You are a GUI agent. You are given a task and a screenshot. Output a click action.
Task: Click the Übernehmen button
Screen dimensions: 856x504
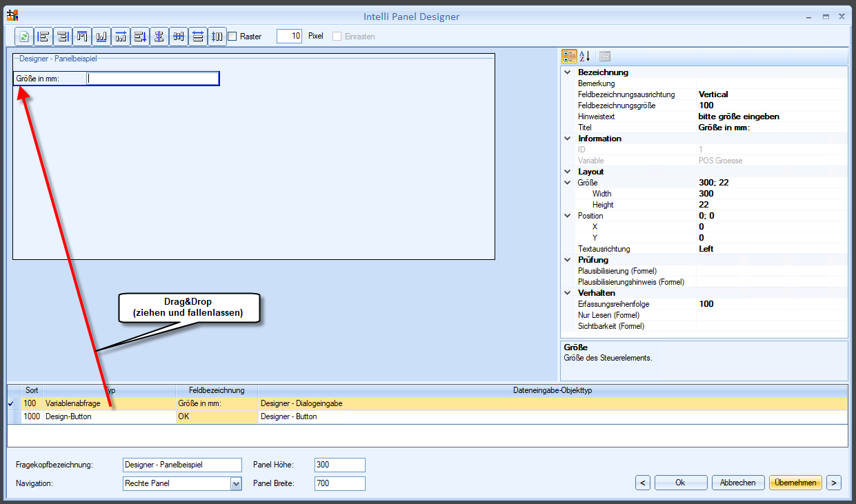point(796,483)
